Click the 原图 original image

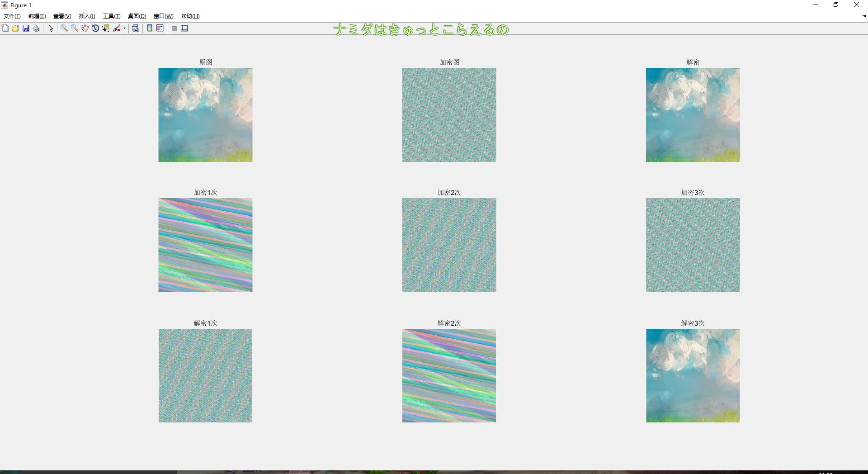pos(205,115)
